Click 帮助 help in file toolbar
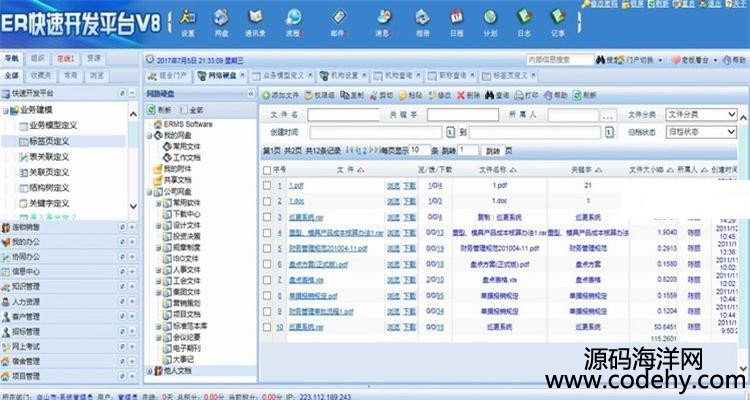 555,95
